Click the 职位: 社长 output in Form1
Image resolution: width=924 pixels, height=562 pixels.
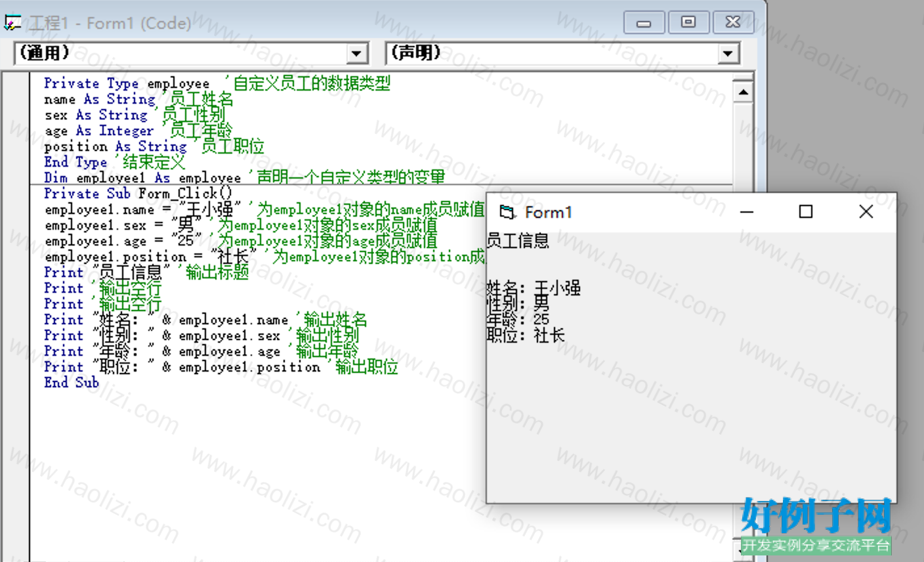tap(526, 335)
